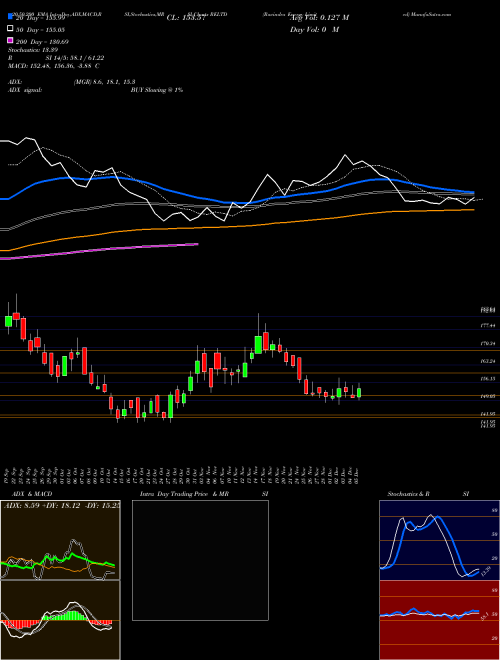Click the ADX +DY -DY readout header
Image resolution: width=500 pixels, height=660 pixels.
[x=61, y=505]
